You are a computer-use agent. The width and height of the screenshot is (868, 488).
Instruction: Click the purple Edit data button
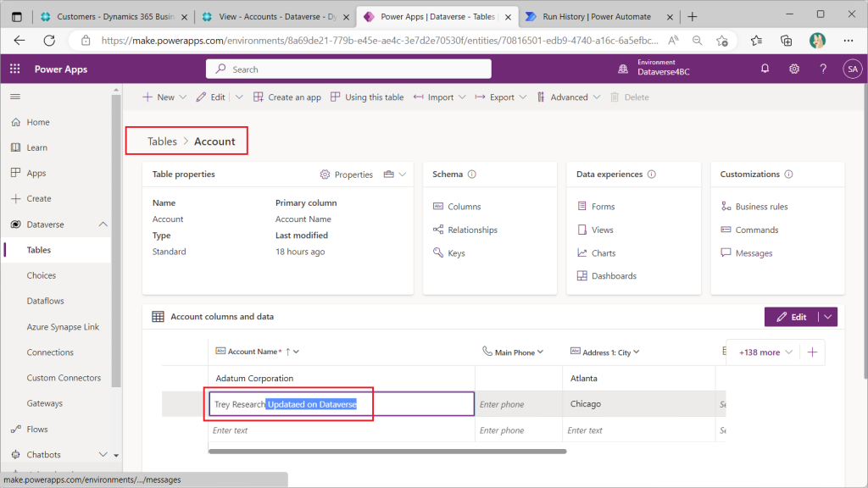792,317
